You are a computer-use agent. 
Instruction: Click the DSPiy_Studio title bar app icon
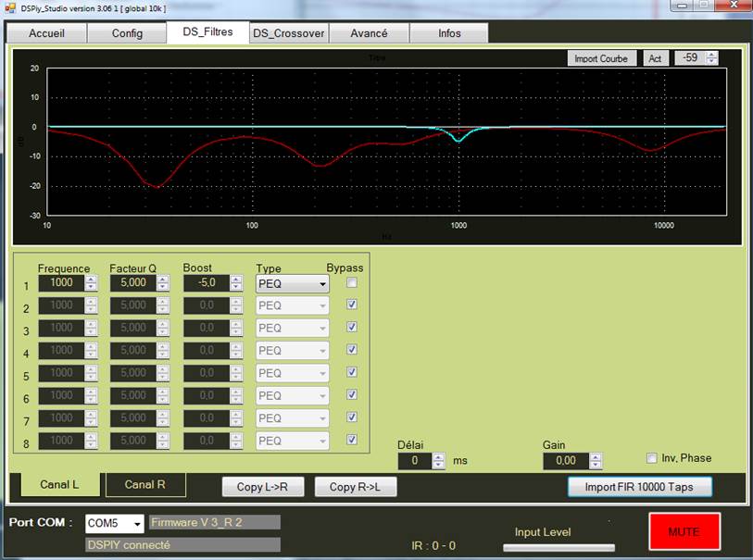tap(10, 7)
